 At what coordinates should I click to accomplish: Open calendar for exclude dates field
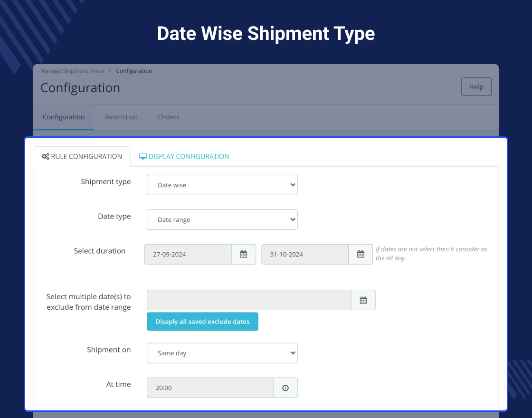(363, 300)
